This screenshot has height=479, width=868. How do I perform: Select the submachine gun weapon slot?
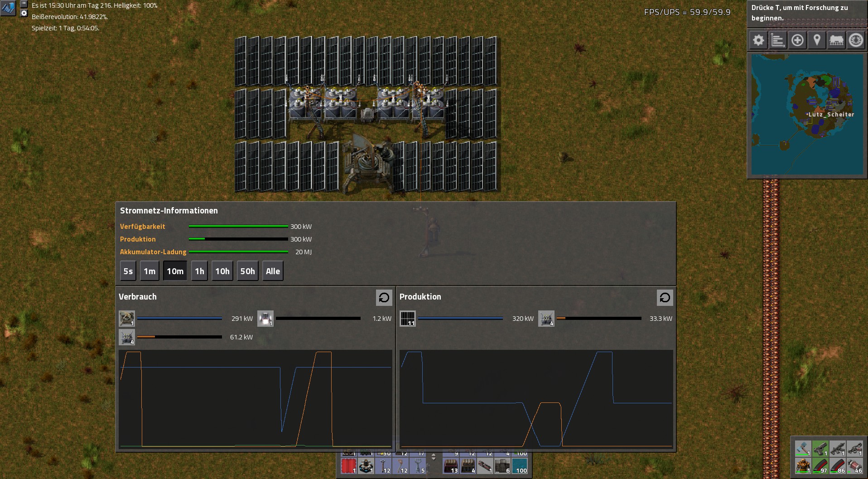[x=838, y=448]
